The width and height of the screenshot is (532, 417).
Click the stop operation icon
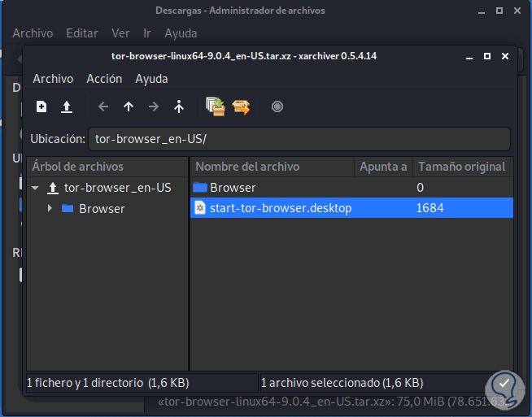(277, 106)
